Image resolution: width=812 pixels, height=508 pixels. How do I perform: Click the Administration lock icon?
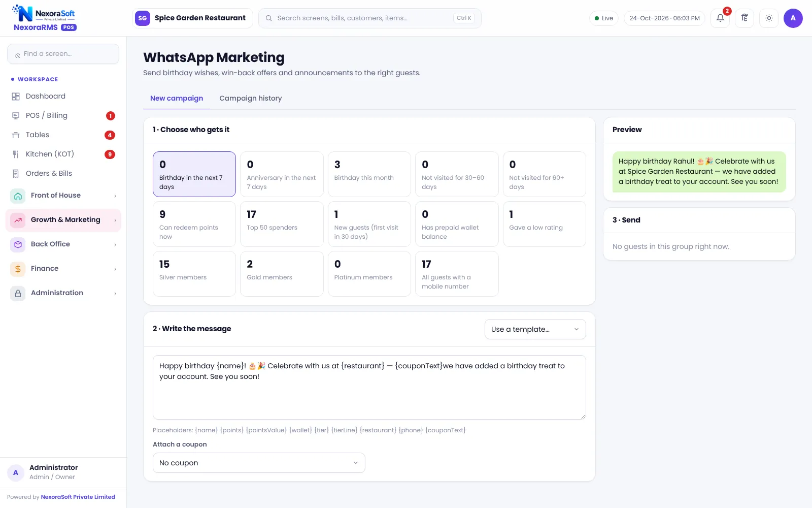18,293
